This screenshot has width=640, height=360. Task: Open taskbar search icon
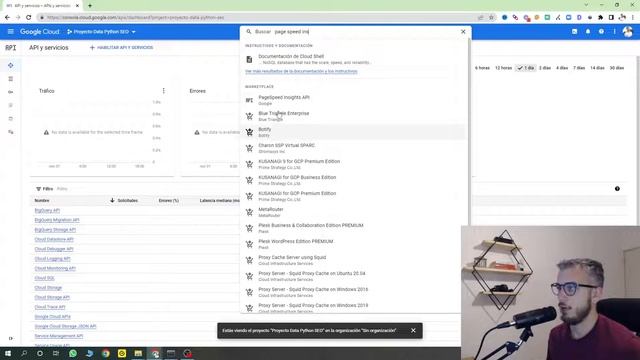pyautogui.click(x=24, y=353)
